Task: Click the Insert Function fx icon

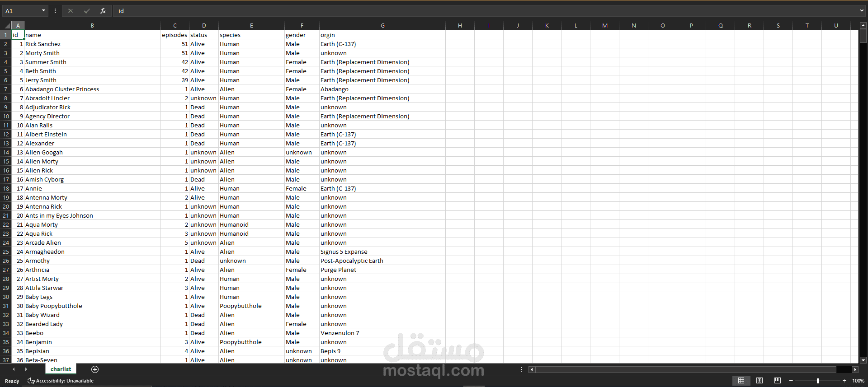Action: coord(103,11)
